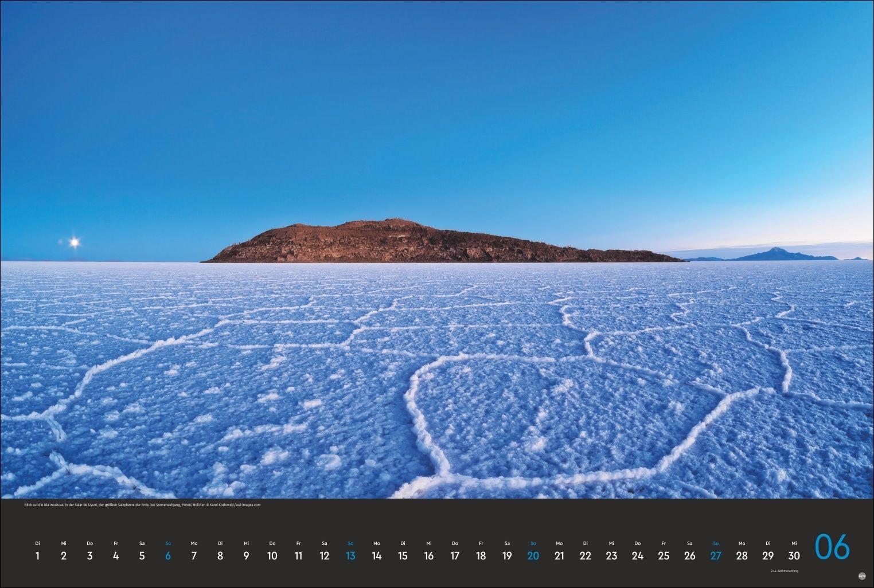The width and height of the screenshot is (874, 588).
Task: Click the blue So label above date 20
Action: [x=533, y=543]
